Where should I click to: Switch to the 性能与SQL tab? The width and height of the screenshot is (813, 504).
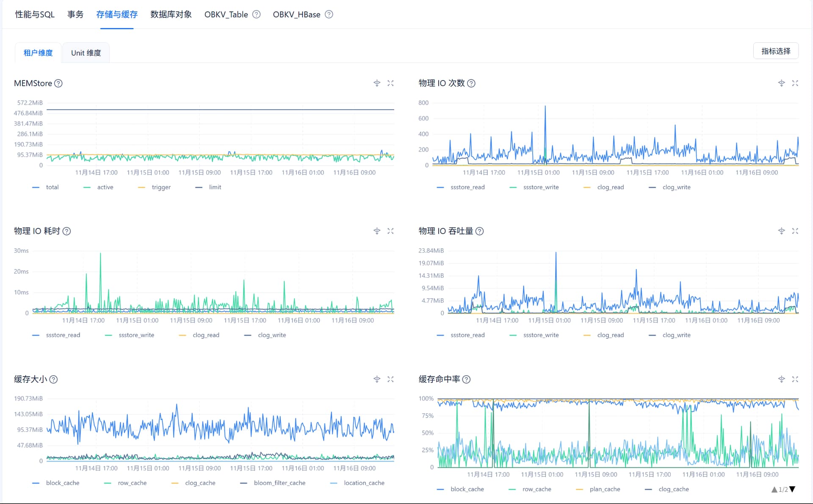click(x=35, y=14)
